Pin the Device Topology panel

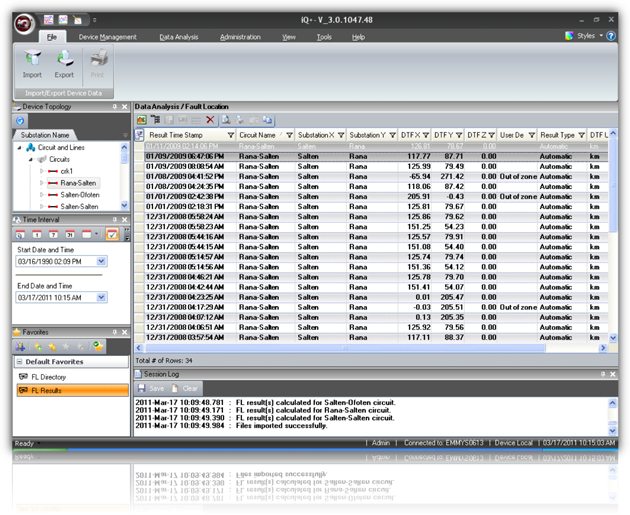click(x=115, y=106)
